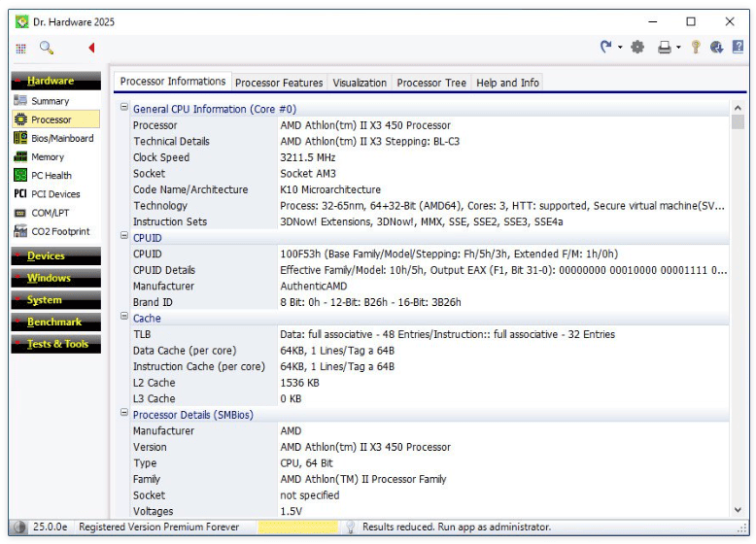Open the dropdown arrow beside the printer
The height and width of the screenshot is (544, 756).
click(x=678, y=48)
